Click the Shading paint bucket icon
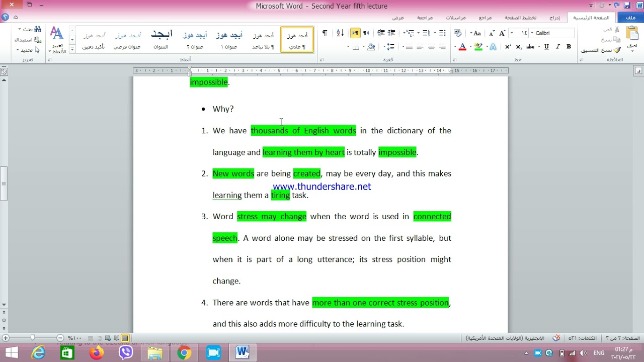 point(371,47)
